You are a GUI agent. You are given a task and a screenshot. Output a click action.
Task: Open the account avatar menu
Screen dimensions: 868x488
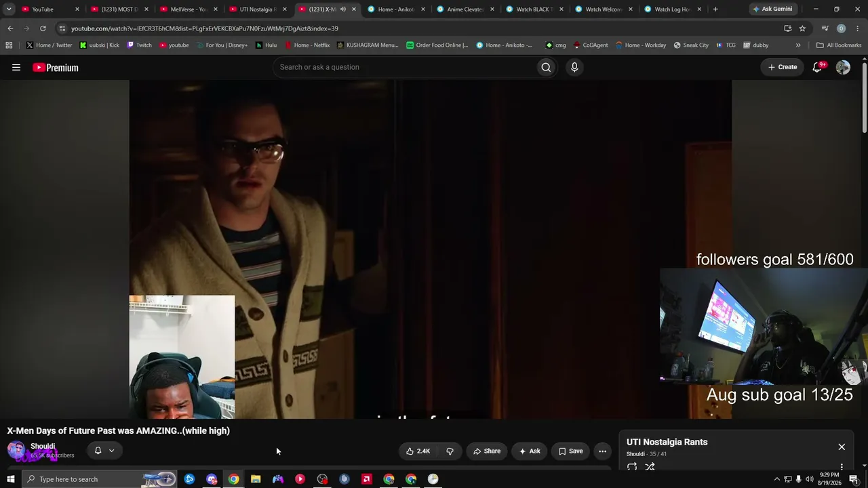pos(843,67)
